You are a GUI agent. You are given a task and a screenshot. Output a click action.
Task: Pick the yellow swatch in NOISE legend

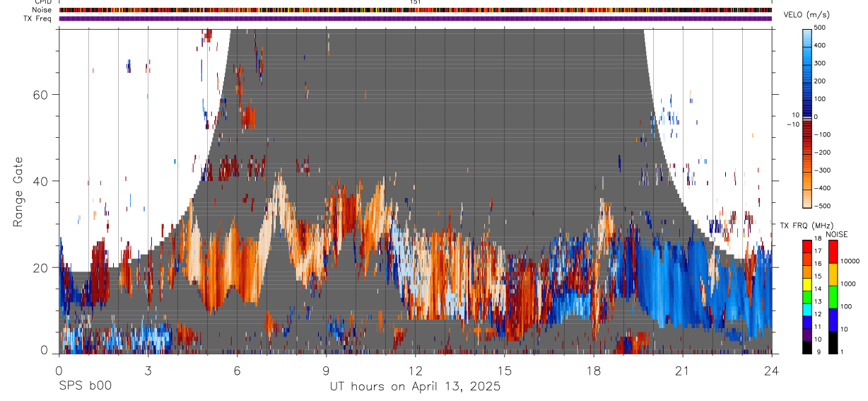point(833,274)
